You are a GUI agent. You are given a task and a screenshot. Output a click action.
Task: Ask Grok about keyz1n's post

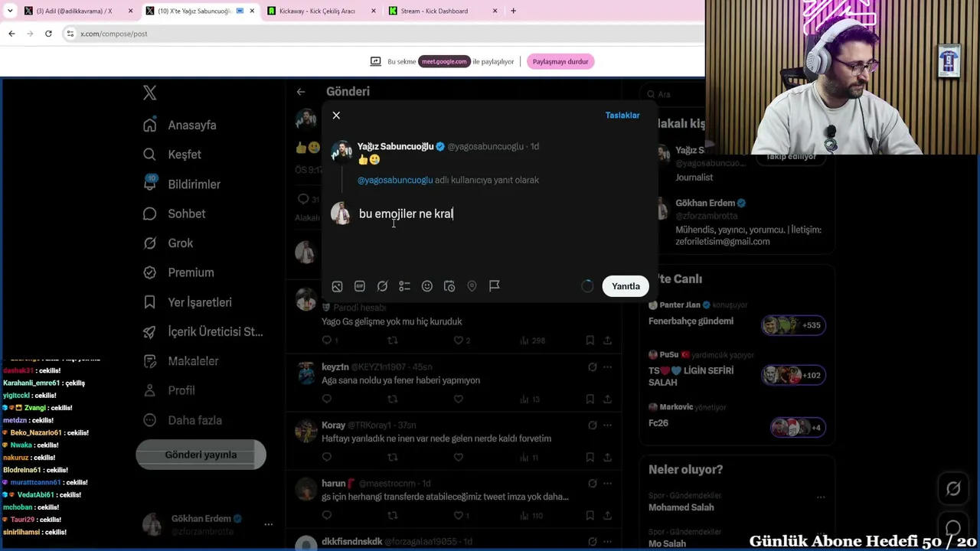click(x=592, y=367)
